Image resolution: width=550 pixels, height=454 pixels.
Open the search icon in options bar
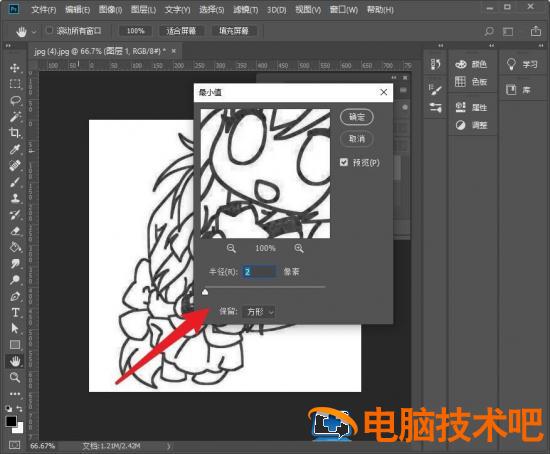(x=489, y=32)
